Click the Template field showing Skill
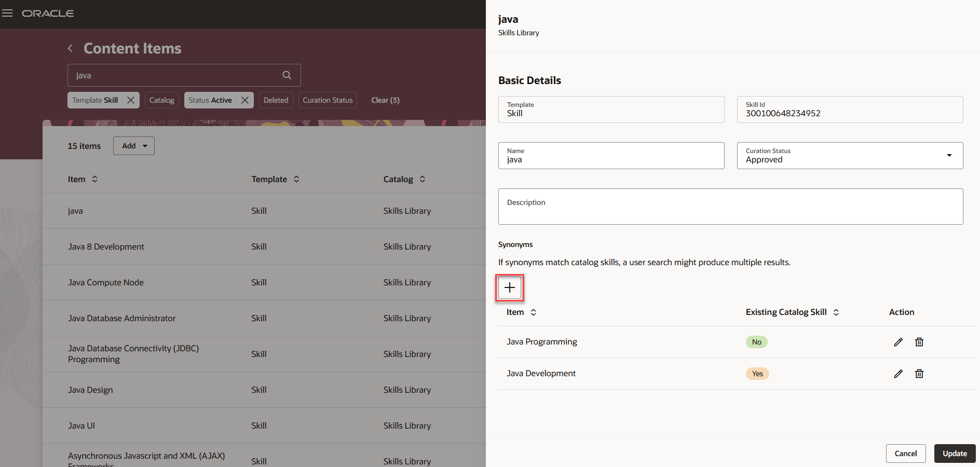The height and width of the screenshot is (467, 980). 611,109
